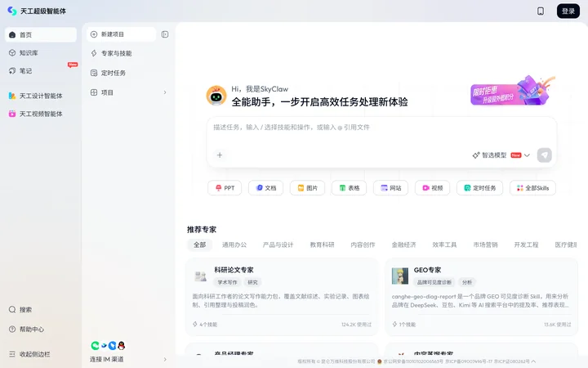Open 笔记 in the sidebar

(x=41, y=70)
